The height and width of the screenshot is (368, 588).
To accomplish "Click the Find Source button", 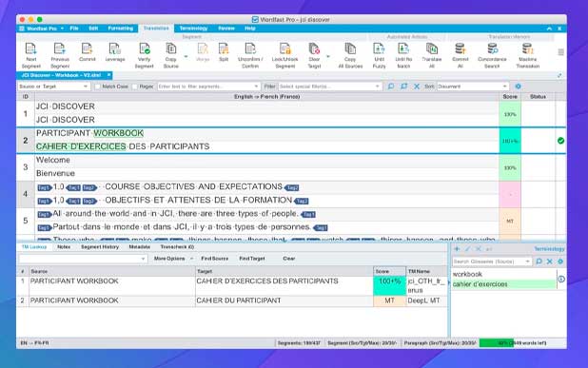I will pyautogui.click(x=214, y=259).
